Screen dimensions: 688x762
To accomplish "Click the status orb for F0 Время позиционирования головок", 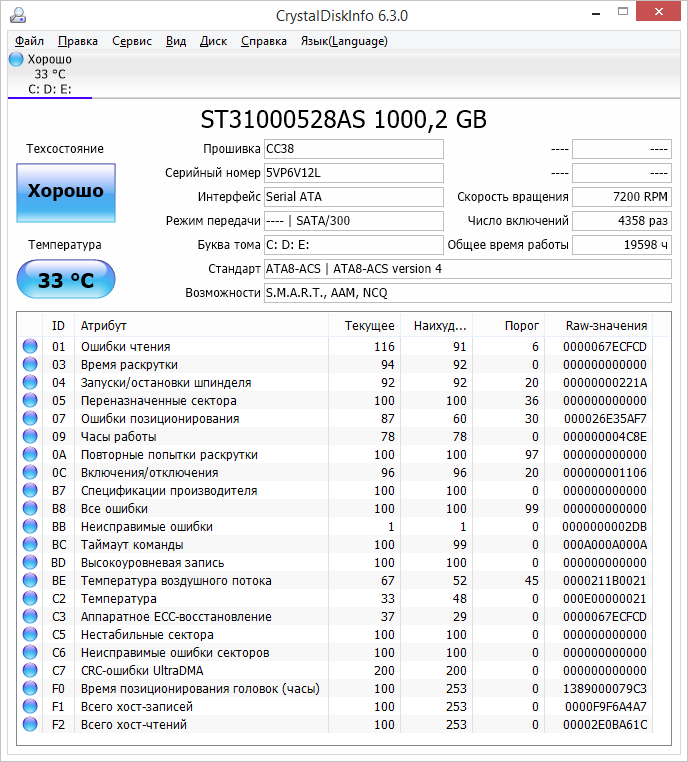I will 30,688.
